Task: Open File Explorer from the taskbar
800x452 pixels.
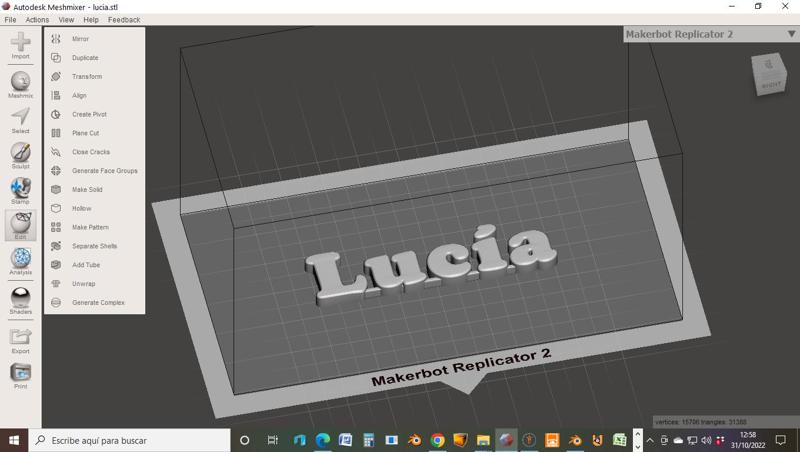Action: pos(483,440)
